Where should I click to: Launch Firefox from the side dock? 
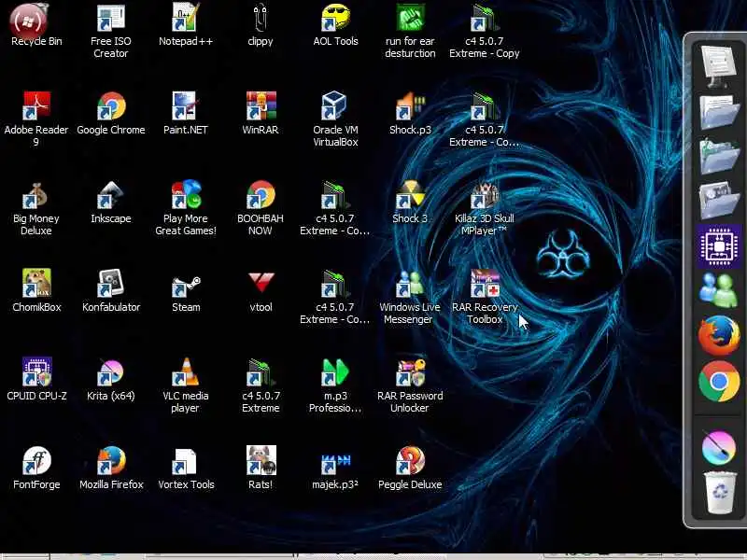pos(719,335)
